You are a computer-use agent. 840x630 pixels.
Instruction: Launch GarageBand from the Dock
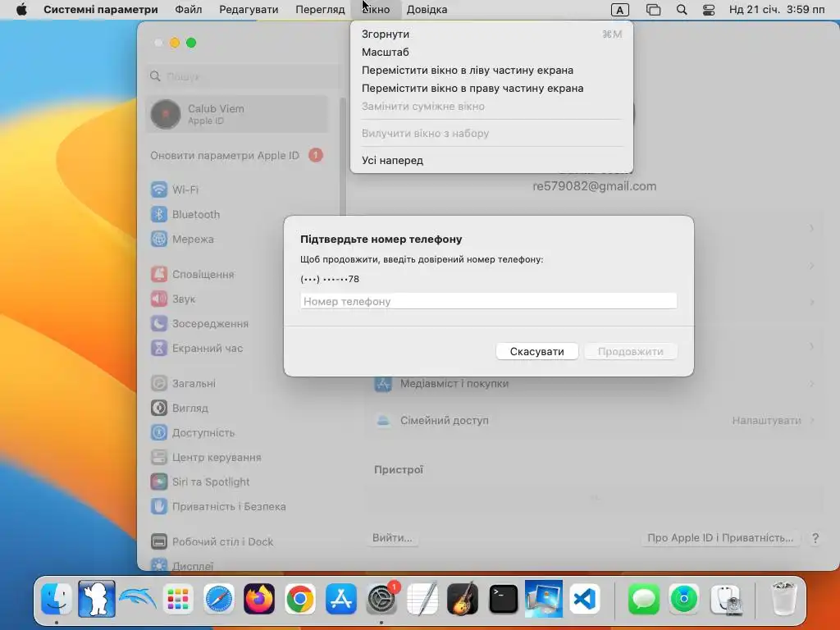coord(463,599)
